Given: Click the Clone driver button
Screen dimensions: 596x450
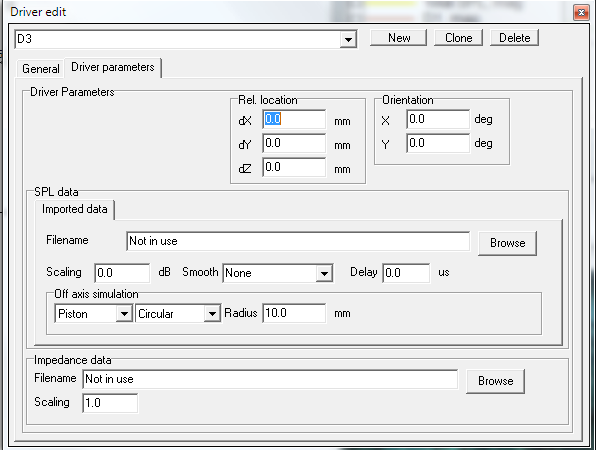Looking at the screenshot, I should coord(458,38).
